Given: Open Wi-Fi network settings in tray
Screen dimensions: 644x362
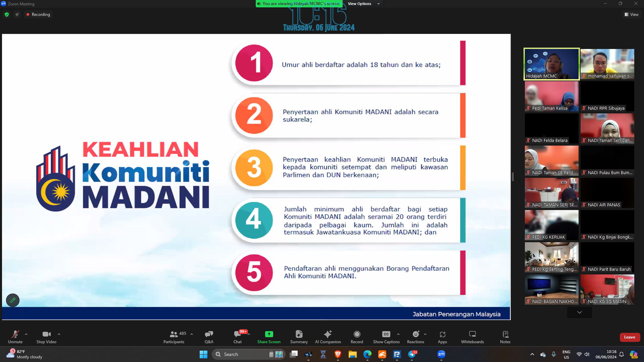Looking at the screenshot, I should tap(579, 354).
